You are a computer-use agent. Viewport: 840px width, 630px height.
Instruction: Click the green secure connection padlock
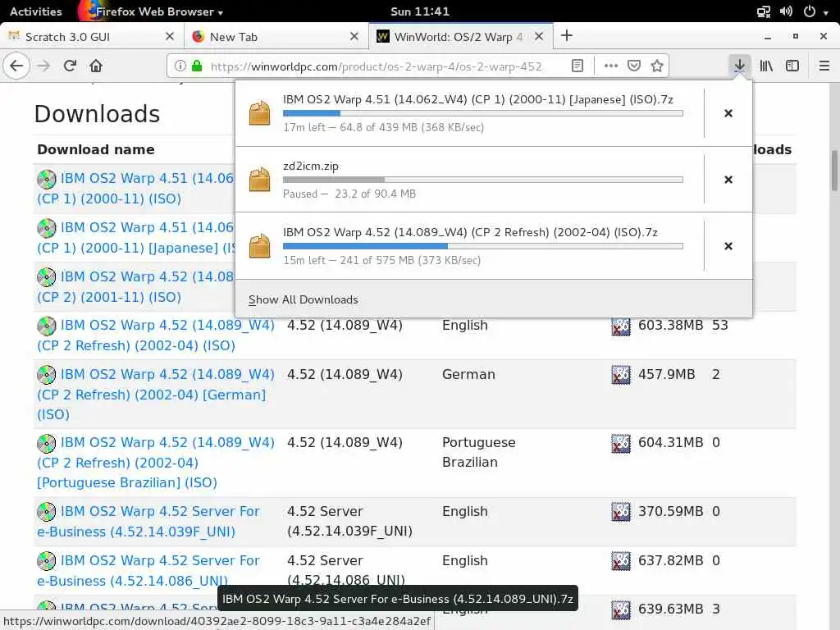pyautogui.click(x=197, y=66)
